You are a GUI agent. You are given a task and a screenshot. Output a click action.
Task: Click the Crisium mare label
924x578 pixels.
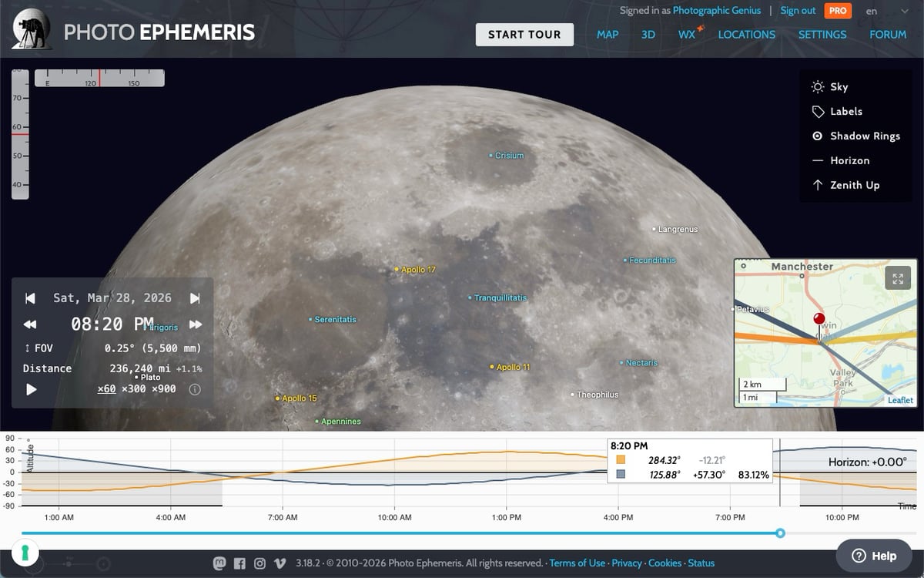click(x=507, y=156)
